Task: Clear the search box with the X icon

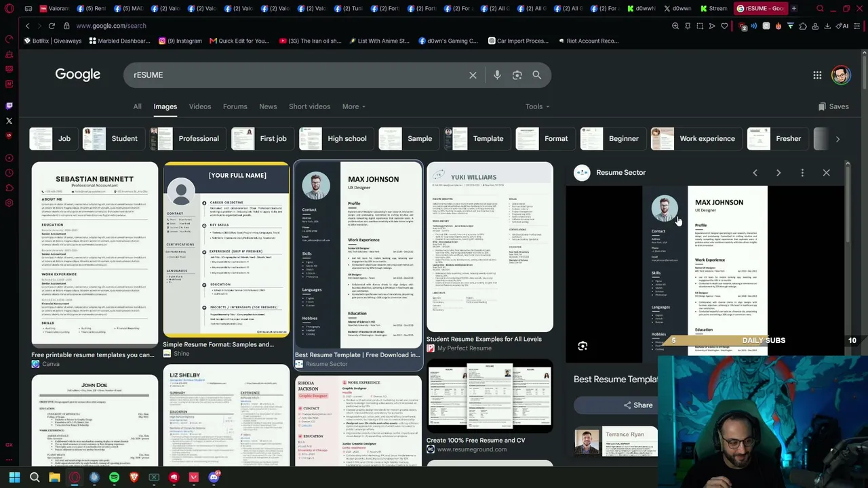Action: [x=473, y=75]
